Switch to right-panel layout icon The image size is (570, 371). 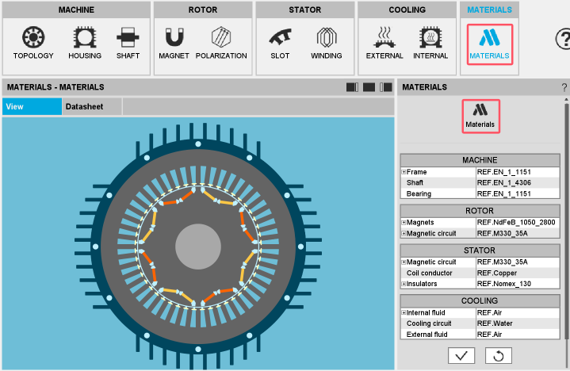[386, 87]
